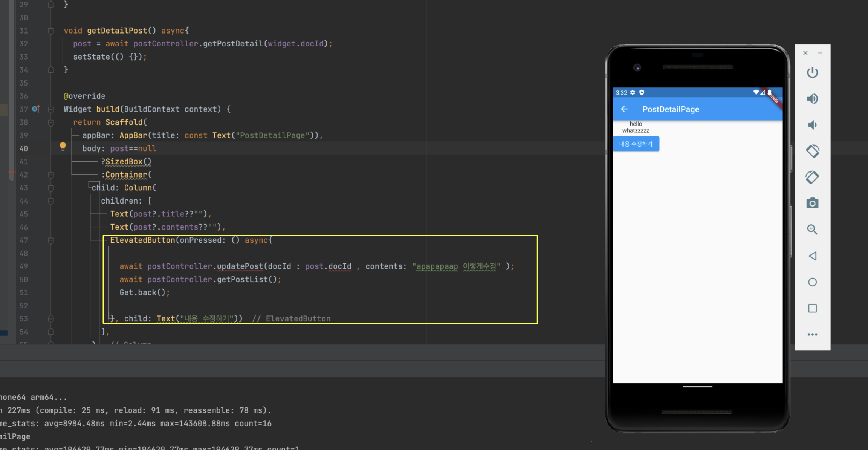Rotate emulator right with second rotate icon

coord(812,177)
